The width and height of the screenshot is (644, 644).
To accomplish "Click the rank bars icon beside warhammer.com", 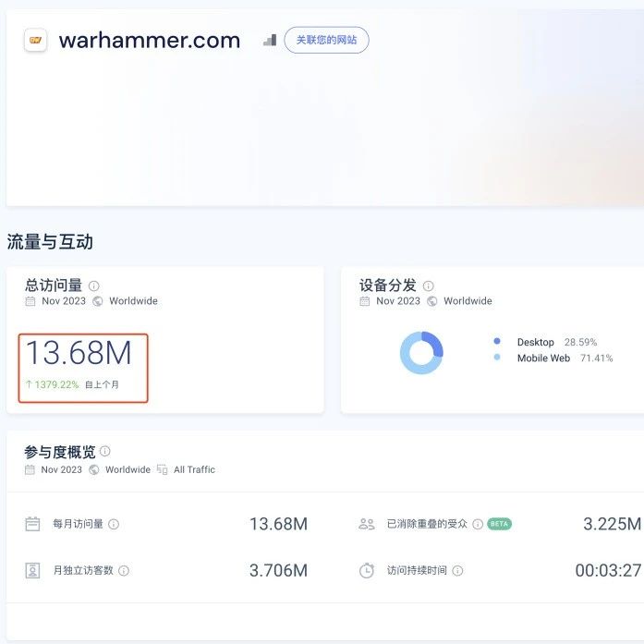I will (x=270, y=41).
